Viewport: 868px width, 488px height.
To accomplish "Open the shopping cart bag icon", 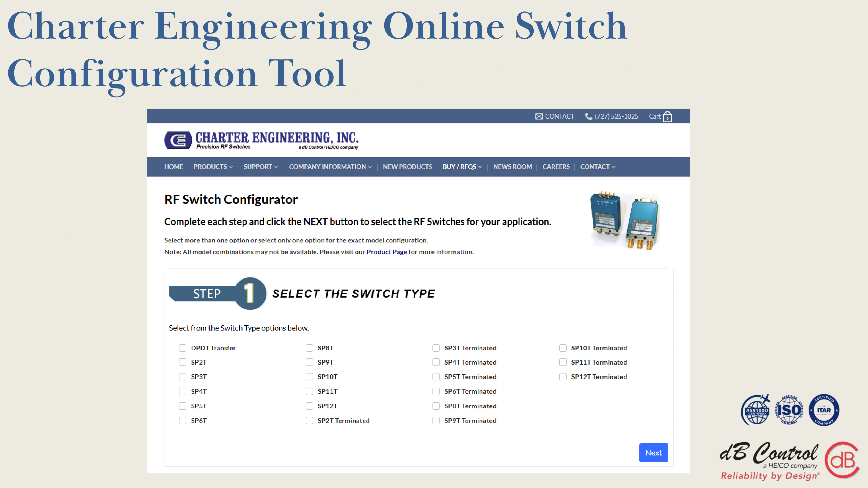I will pos(667,117).
